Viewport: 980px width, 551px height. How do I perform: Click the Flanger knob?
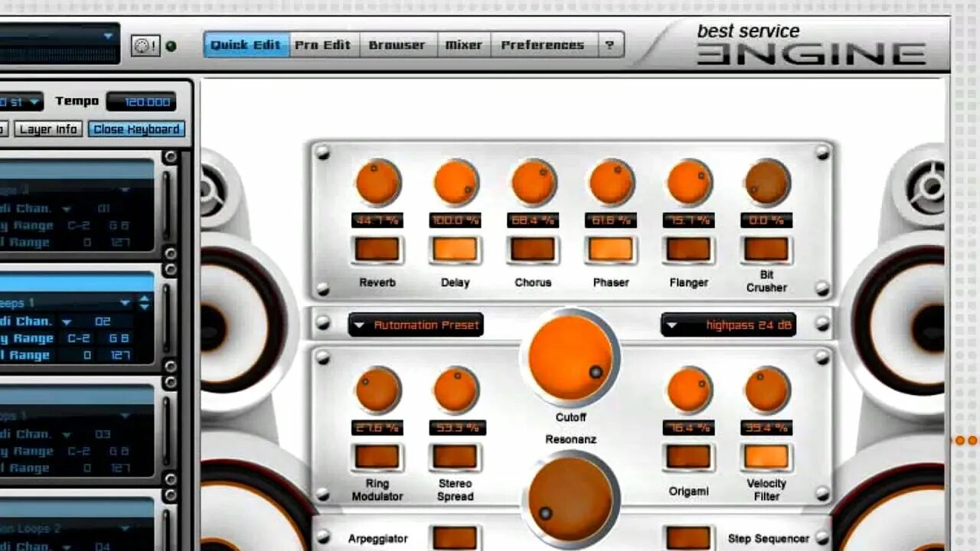(x=689, y=183)
